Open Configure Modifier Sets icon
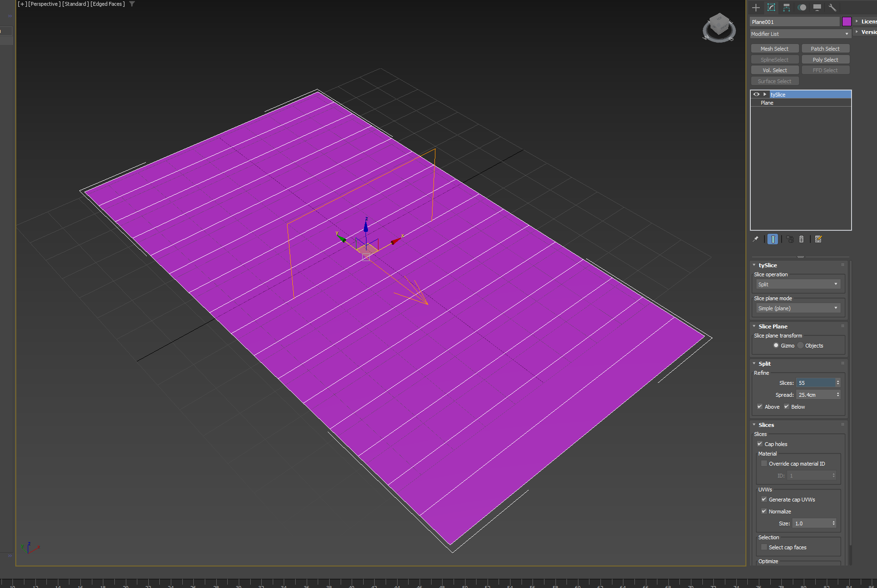Viewport: 877px width, 588px height. point(818,239)
